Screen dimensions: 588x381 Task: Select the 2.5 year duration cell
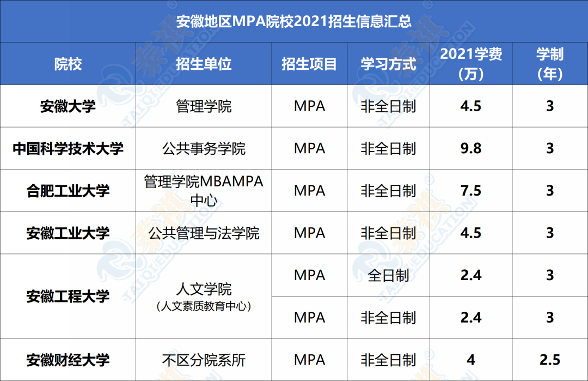549,360
